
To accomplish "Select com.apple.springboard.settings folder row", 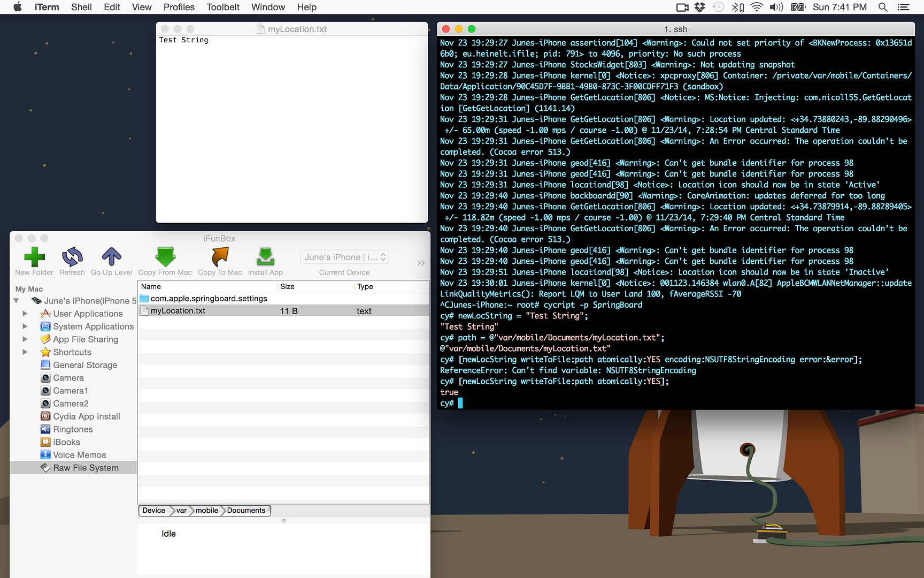I will pyautogui.click(x=284, y=299).
